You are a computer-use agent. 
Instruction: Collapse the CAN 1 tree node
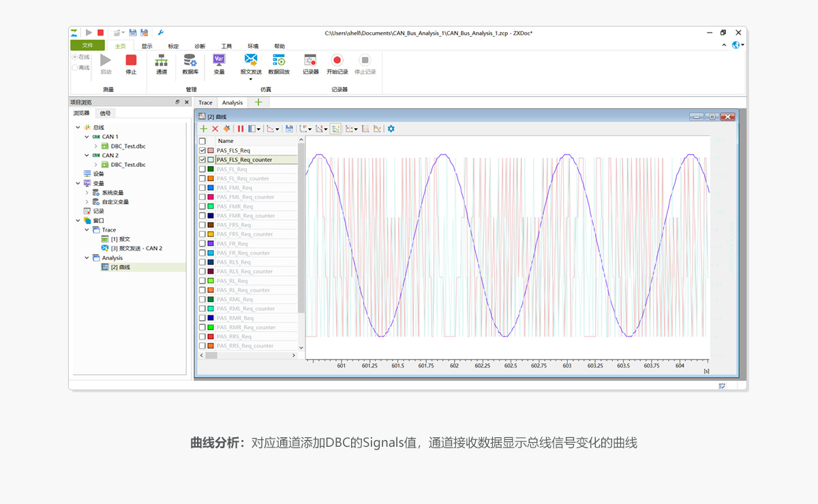click(x=87, y=137)
